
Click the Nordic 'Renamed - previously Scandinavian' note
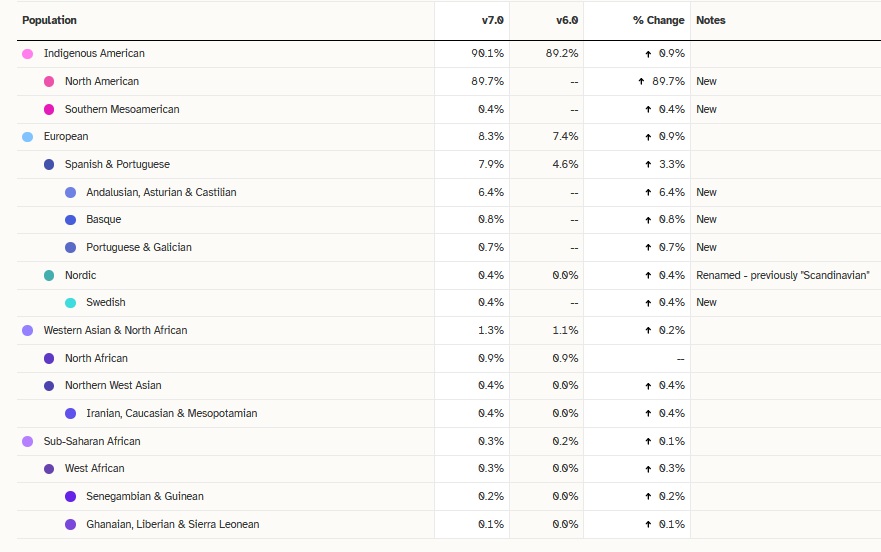pos(782,275)
